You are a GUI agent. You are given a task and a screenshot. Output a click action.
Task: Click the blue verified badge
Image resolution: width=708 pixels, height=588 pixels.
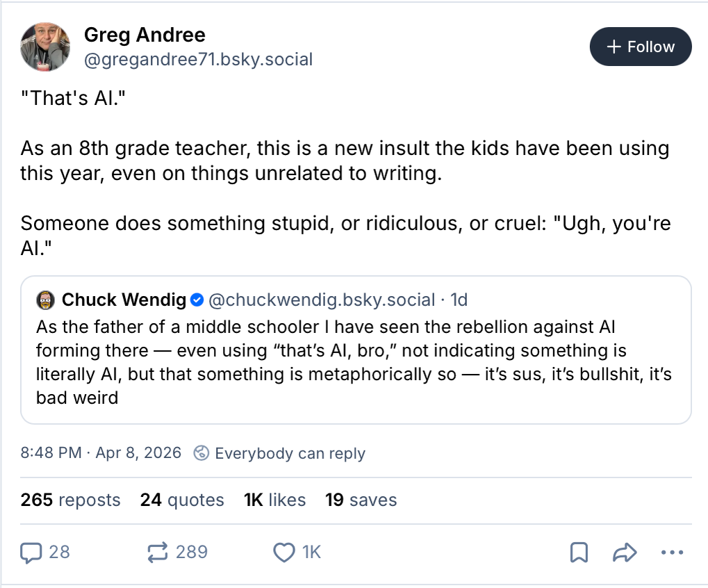tap(197, 300)
